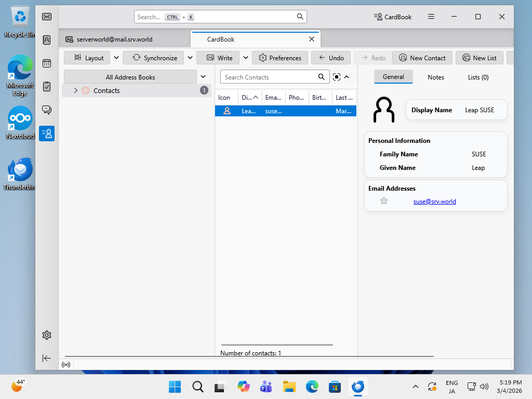532x399 pixels.
Task: Open CardBook Preferences
Action: point(280,58)
